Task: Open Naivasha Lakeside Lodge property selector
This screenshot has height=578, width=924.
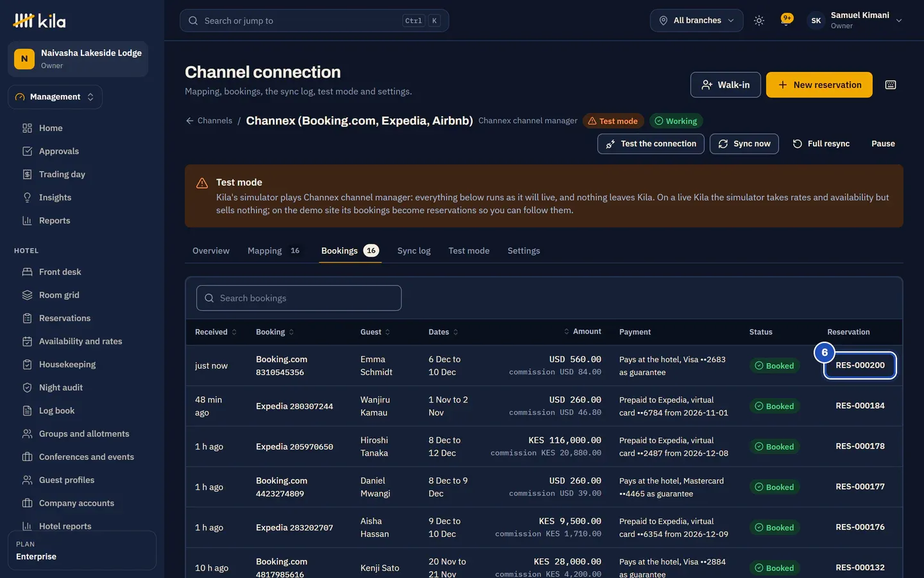Action: point(78,59)
